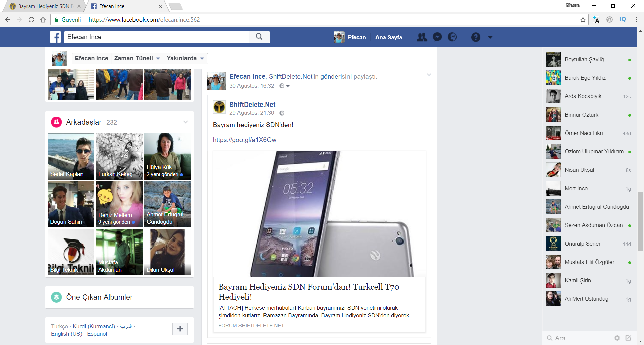644x345 pixels.
Task: Bookmark page with star icon
Action: point(583,20)
